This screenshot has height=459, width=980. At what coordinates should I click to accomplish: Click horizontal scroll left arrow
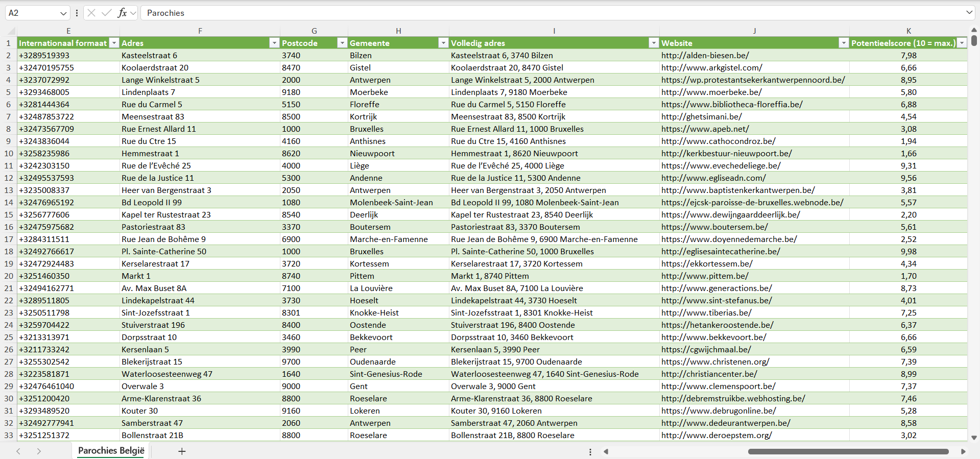[606, 451]
